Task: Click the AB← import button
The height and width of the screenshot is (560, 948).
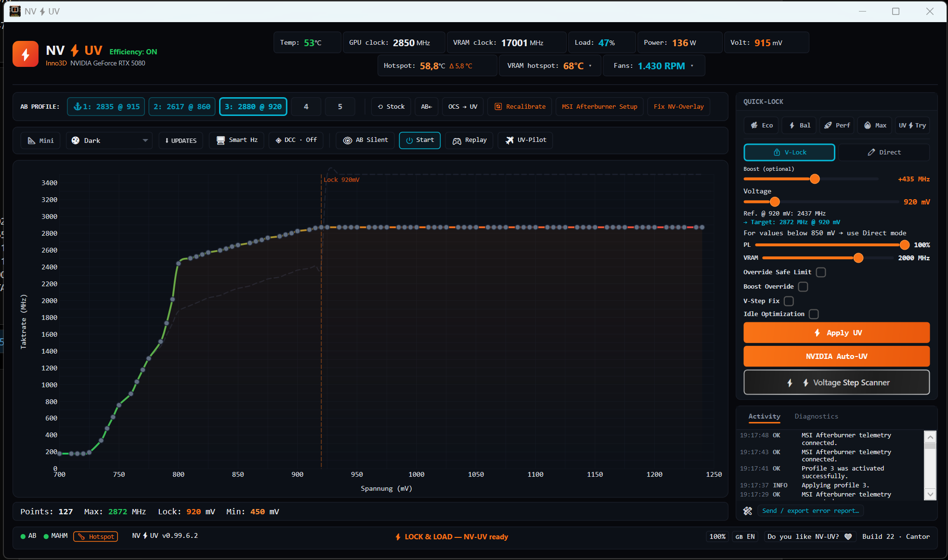Action: click(x=427, y=107)
